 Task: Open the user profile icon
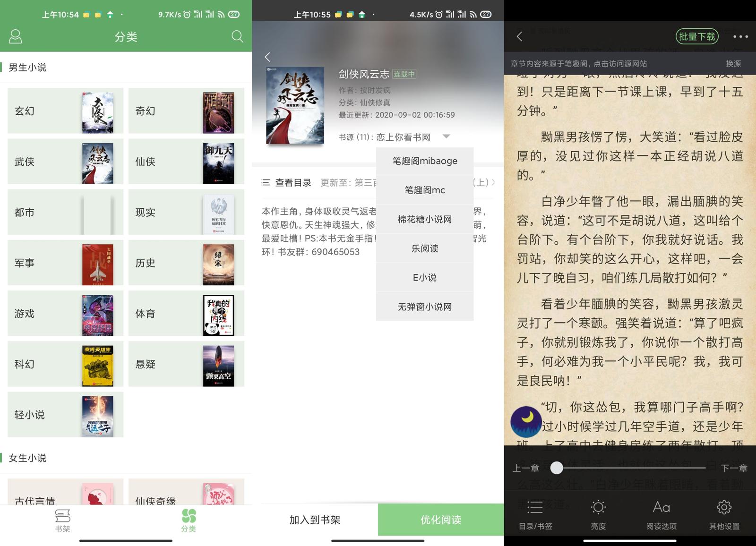(16, 36)
